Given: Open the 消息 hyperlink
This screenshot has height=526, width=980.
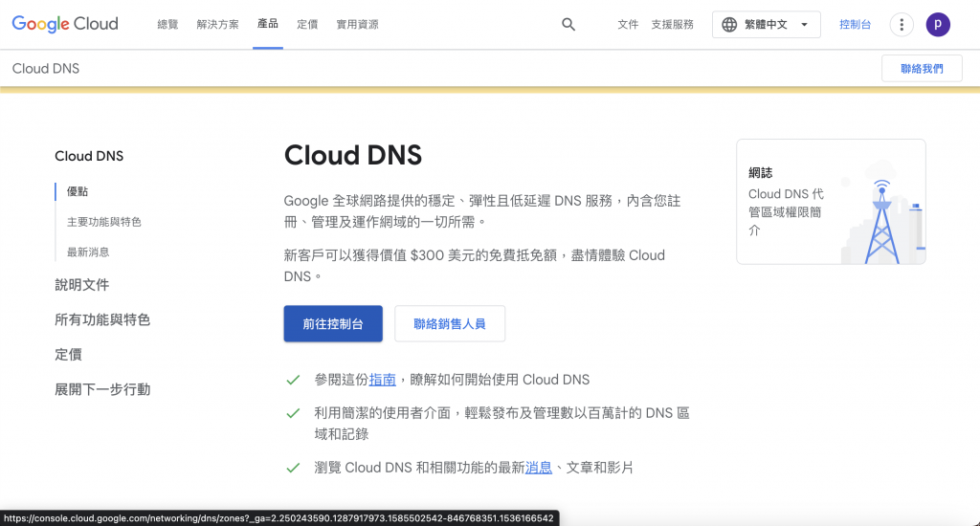Looking at the screenshot, I should coord(539,468).
